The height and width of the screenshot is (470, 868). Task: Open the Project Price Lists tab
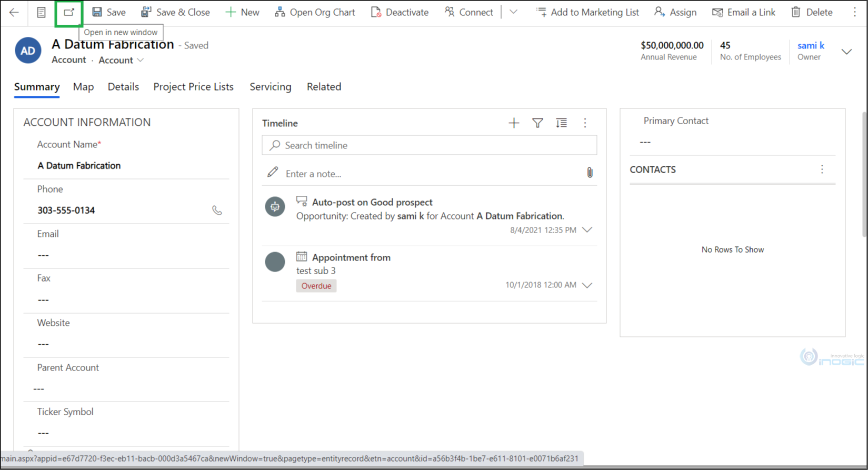pyautogui.click(x=193, y=87)
